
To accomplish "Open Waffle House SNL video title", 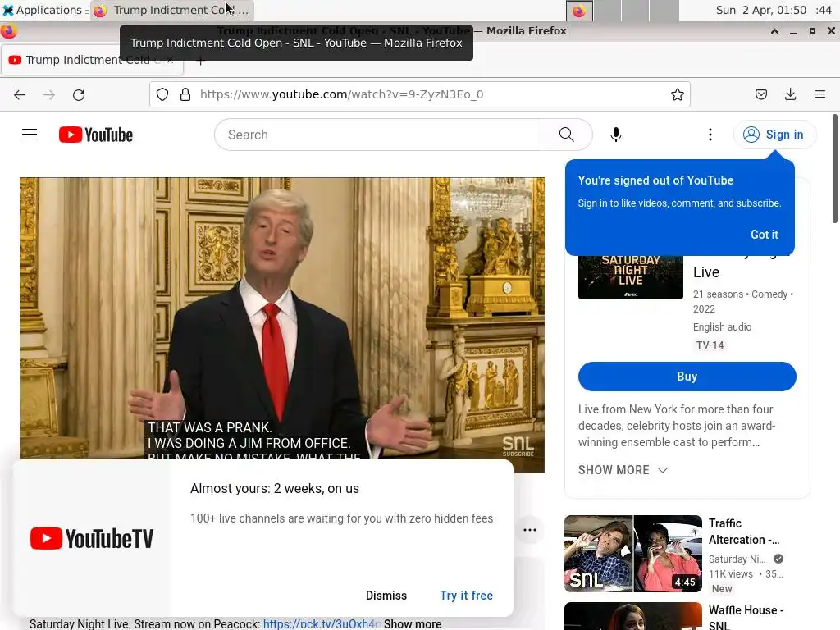I will [746, 617].
